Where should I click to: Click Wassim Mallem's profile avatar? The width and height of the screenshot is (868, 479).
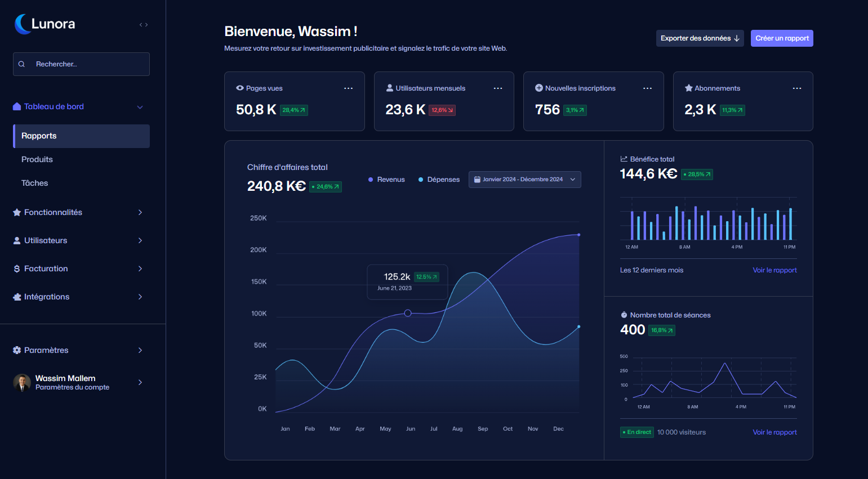(x=22, y=383)
